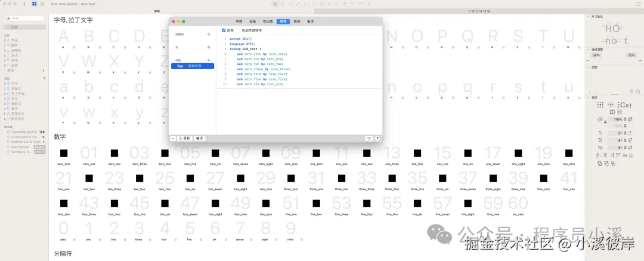Collapse the 变换 panel section

588,97
